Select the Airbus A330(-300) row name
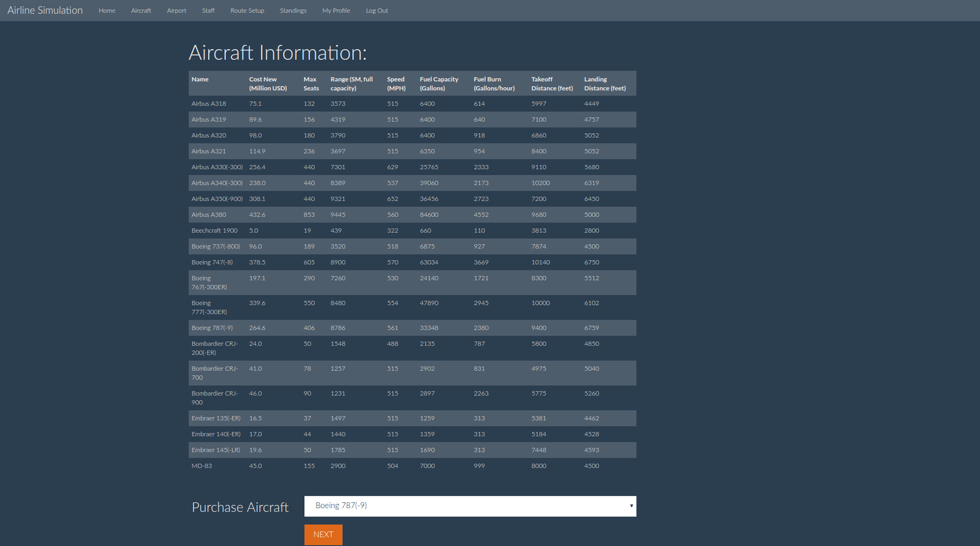Image resolution: width=980 pixels, height=546 pixels. click(x=217, y=167)
